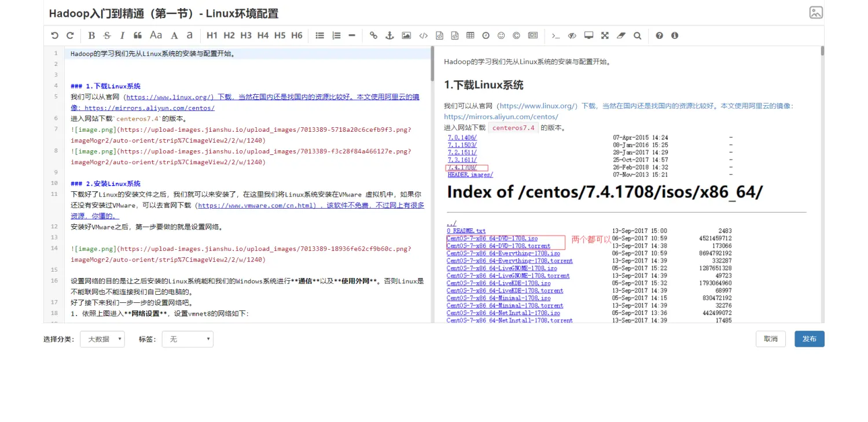Image resolution: width=868 pixels, height=422 pixels.
Task: Open the 标签 tag dropdown
Action: click(187, 339)
